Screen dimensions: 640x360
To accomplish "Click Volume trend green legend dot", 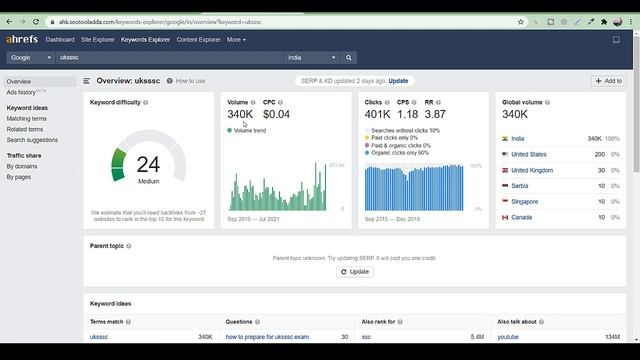I will click(x=229, y=131).
